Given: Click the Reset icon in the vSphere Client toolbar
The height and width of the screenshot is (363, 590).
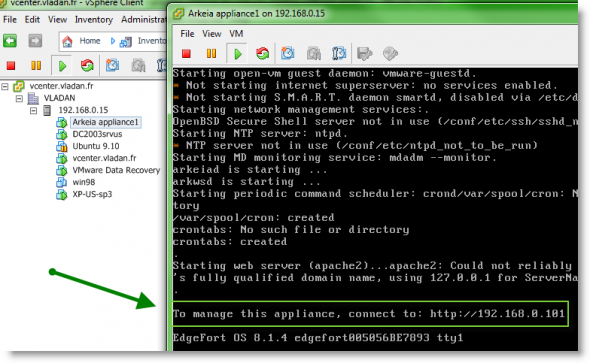Looking at the screenshot, I should click(x=87, y=66).
